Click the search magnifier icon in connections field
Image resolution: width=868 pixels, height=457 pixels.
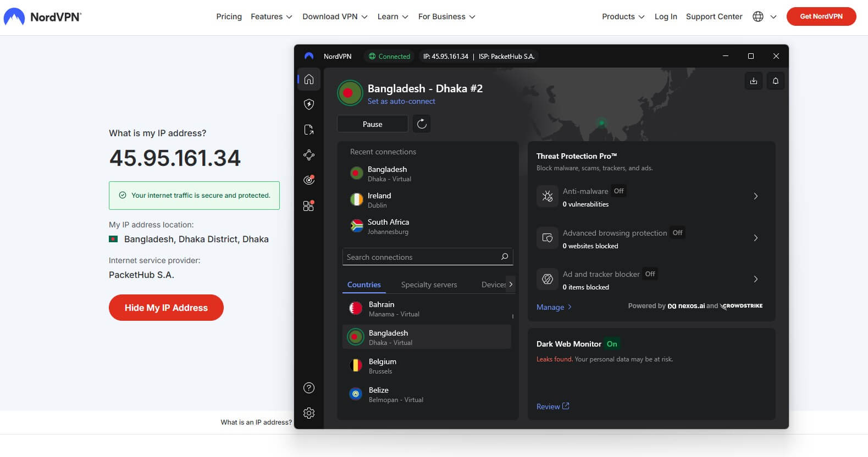pyautogui.click(x=505, y=257)
